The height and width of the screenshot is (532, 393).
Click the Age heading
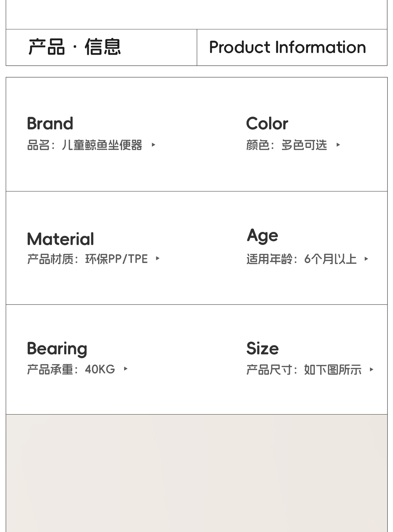[262, 236]
